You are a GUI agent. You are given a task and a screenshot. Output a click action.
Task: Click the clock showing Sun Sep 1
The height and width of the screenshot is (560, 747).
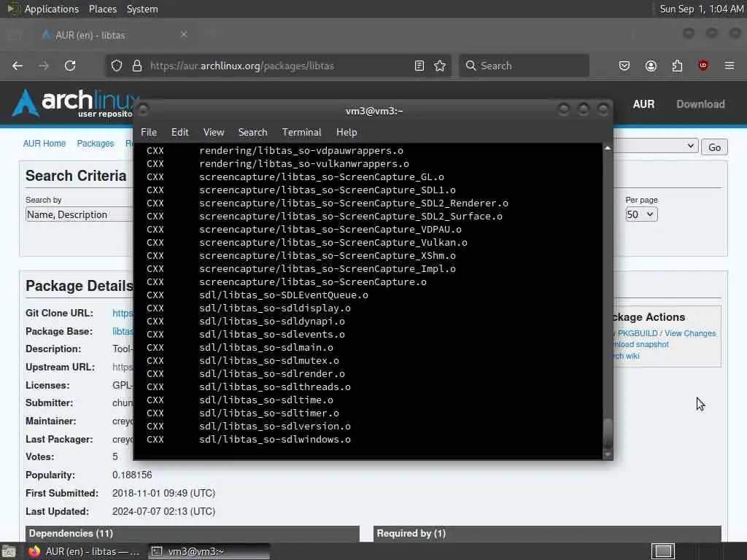click(701, 9)
